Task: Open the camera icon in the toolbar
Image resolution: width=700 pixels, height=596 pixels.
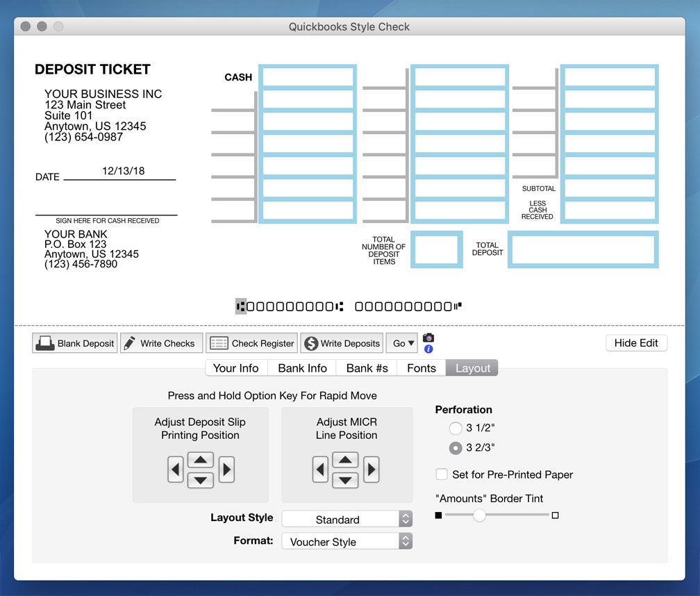Action: click(x=428, y=338)
